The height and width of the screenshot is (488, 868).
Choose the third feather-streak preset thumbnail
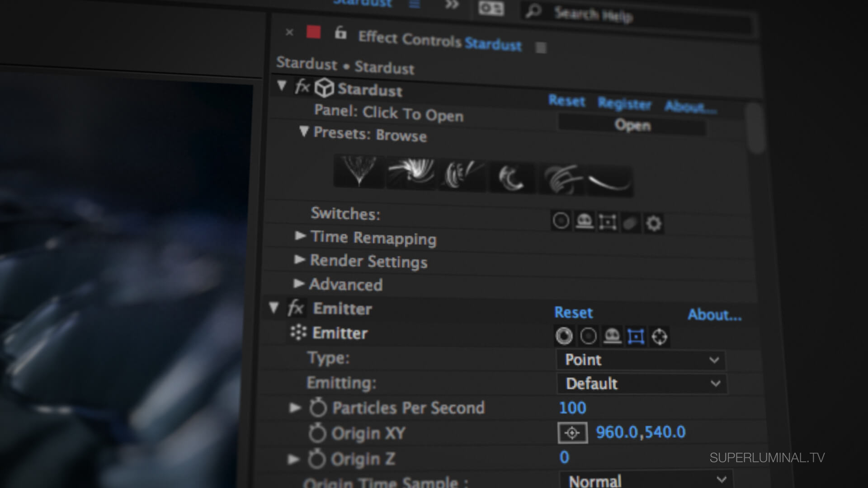pyautogui.click(x=462, y=175)
